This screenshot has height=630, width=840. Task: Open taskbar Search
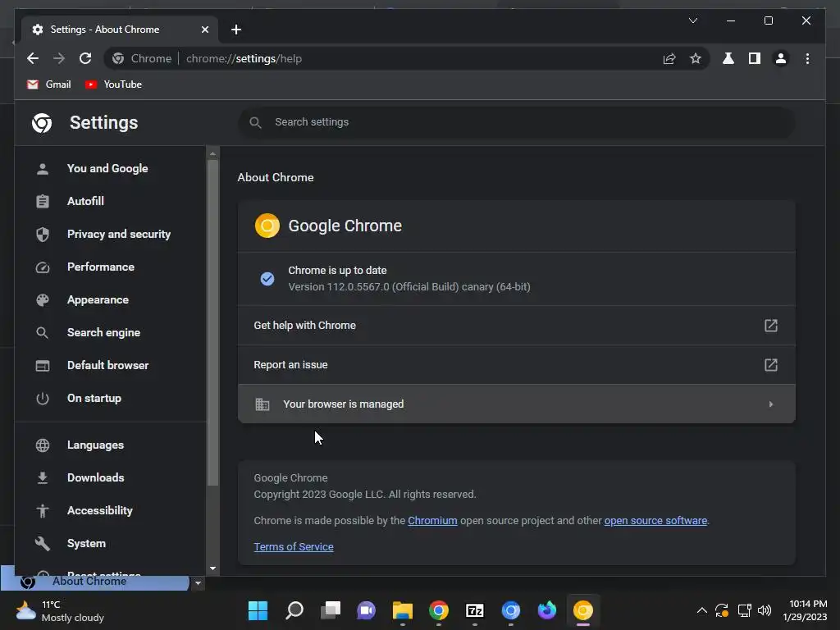tap(294, 610)
